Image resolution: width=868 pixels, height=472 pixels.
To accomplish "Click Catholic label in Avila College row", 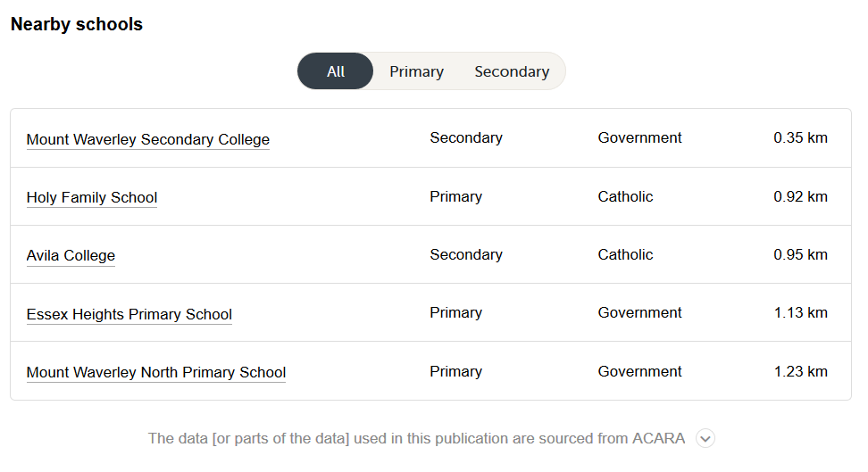I will tap(625, 254).
